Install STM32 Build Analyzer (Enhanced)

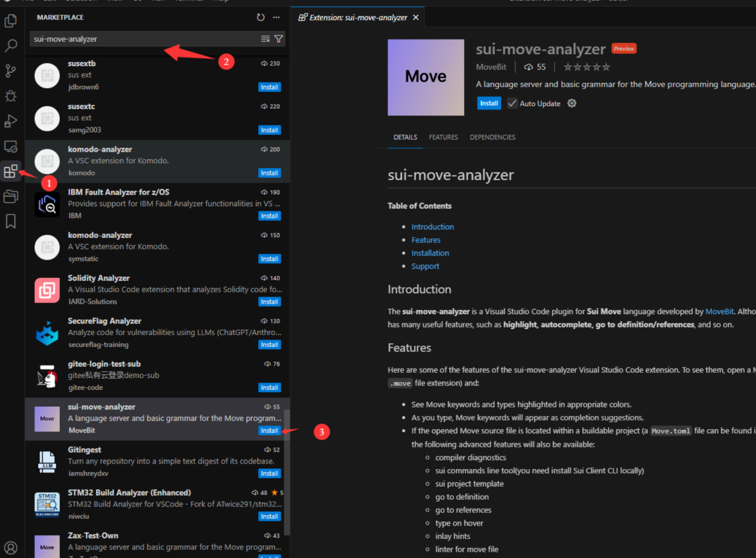269,517
